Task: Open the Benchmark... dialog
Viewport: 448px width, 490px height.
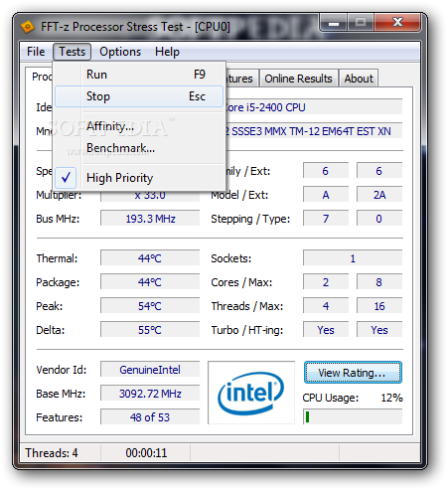Action: [139, 148]
